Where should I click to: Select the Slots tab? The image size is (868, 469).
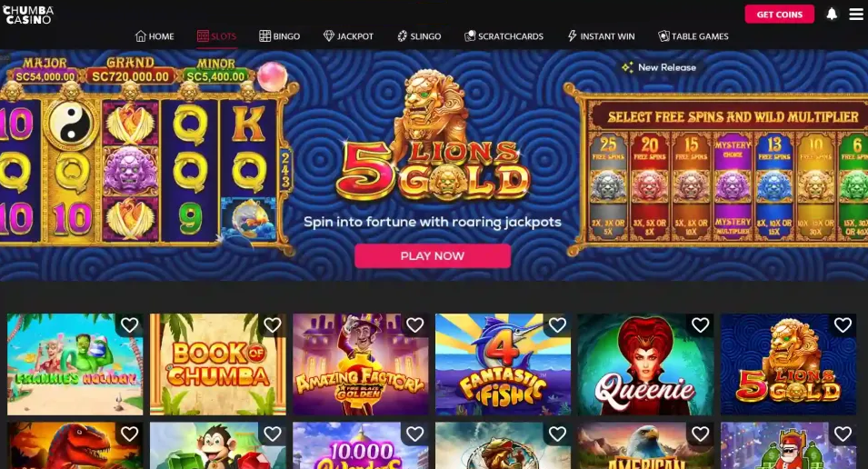coord(216,36)
